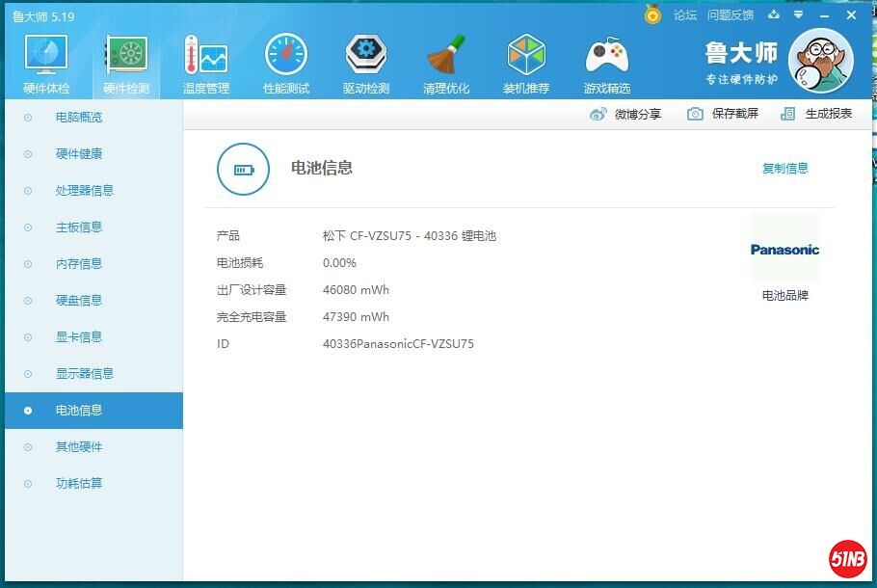Open 问题反馈 to submit feedback

click(x=731, y=15)
